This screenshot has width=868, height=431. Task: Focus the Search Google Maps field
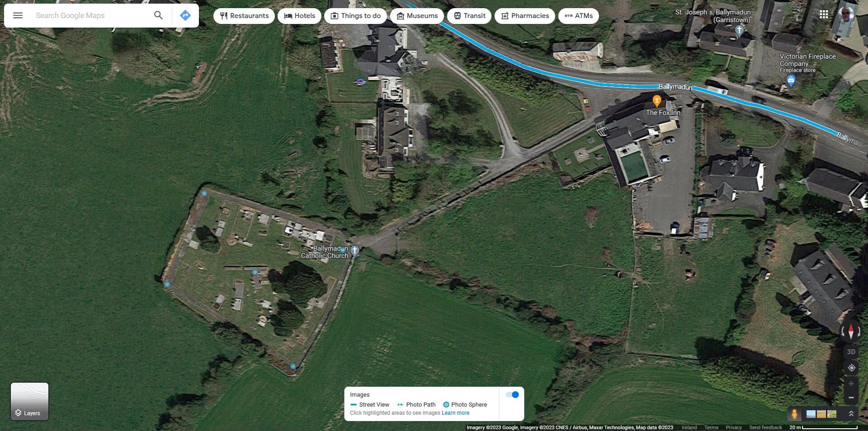90,15
